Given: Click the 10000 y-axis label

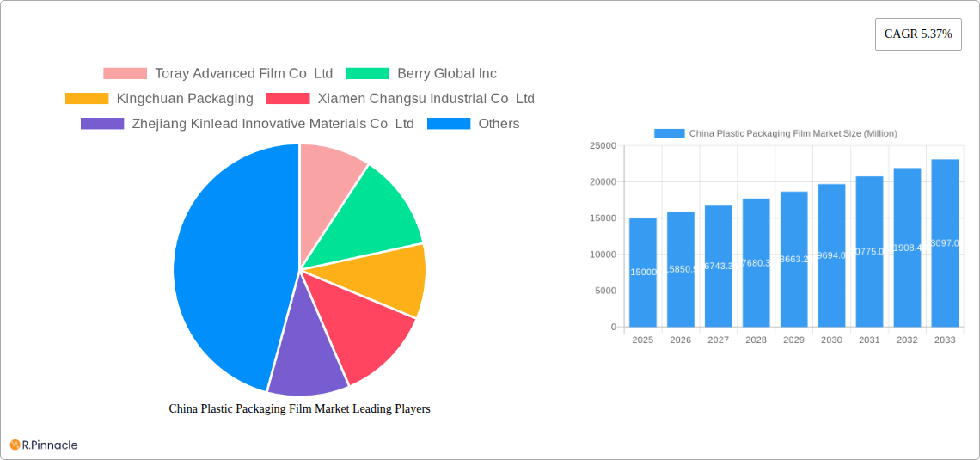Looking at the screenshot, I should pos(603,255).
